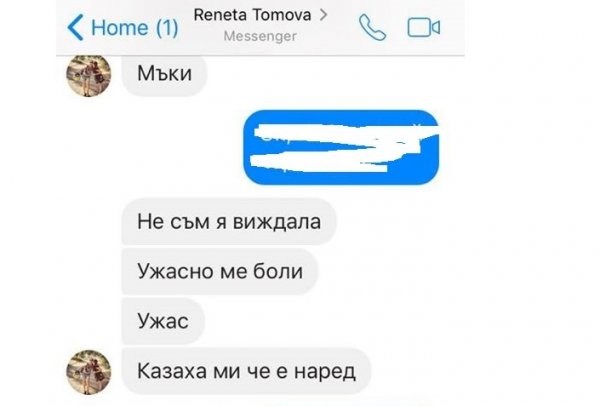Tap the second white scribble in the blue bubble
This screenshot has width=600, height=406.
(319, 162)
